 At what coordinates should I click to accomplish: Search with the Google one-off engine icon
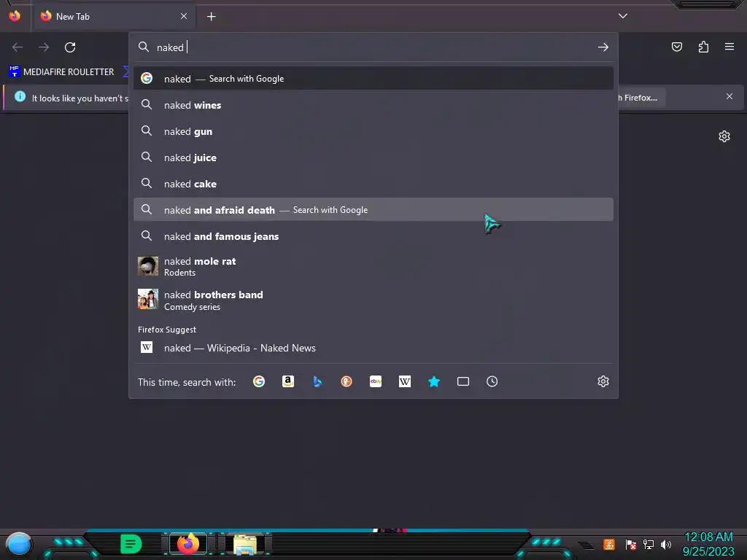pos(259,381)
